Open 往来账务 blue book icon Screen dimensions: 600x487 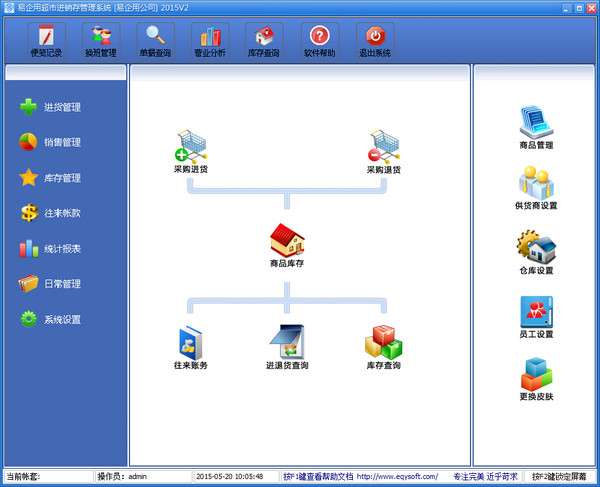(x=191, y=347)
